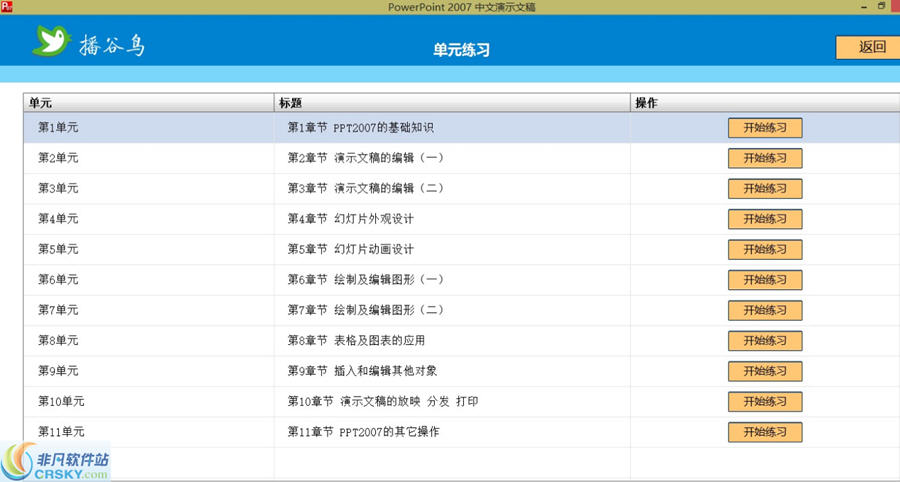The image size is (900, 482).
Task: Click the 标题 column header
Action: 452,103
